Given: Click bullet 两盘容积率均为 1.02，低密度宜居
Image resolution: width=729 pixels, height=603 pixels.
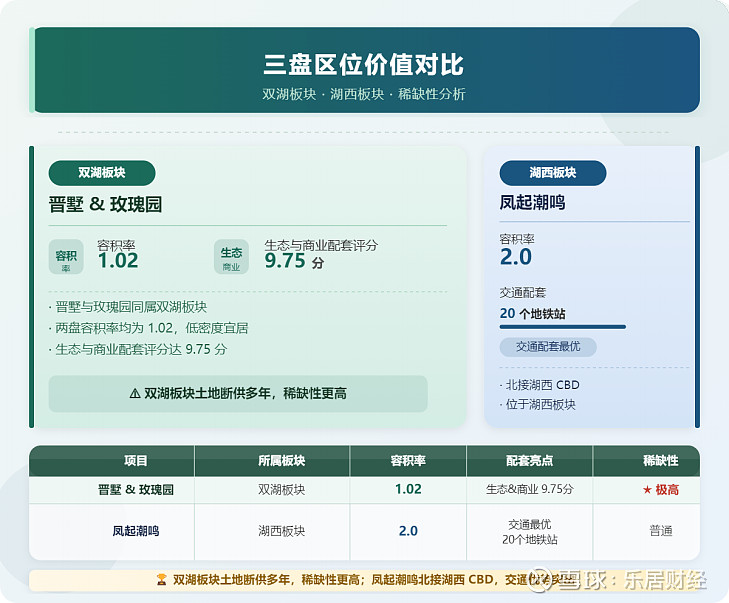Looking at the screenshot, I should pos(148,328).
